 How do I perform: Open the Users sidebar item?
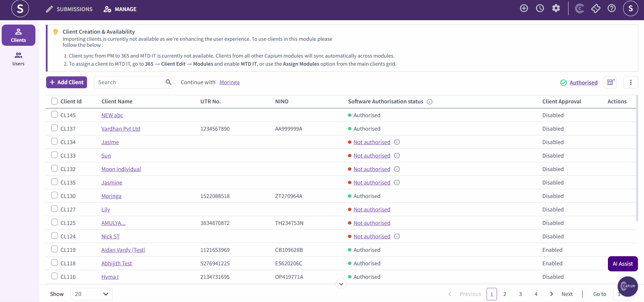coord(19,59)
